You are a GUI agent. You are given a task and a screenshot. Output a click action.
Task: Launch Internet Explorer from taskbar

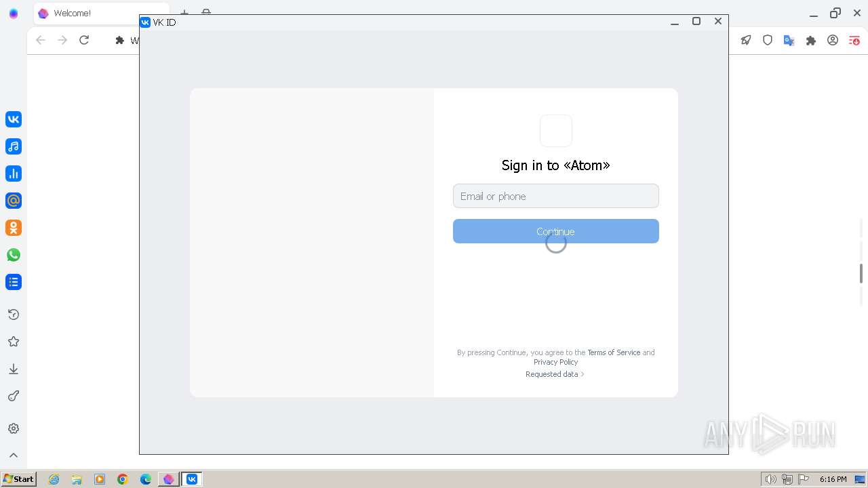pos(54,479)
